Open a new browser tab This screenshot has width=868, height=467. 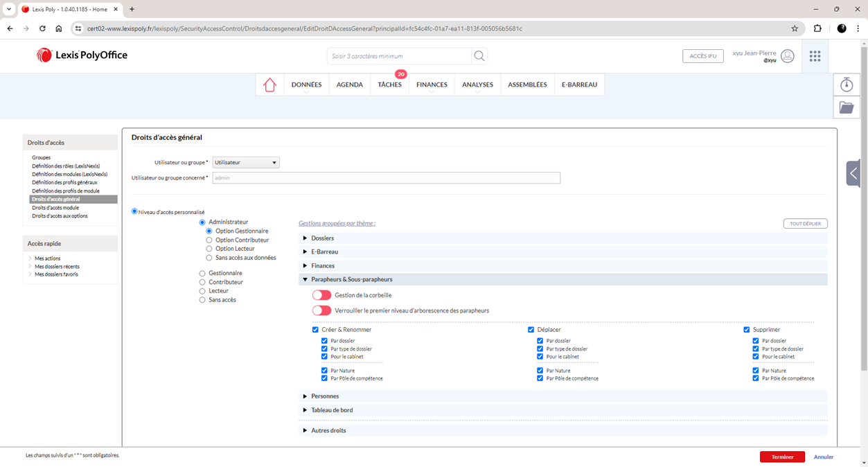point(132,9)
